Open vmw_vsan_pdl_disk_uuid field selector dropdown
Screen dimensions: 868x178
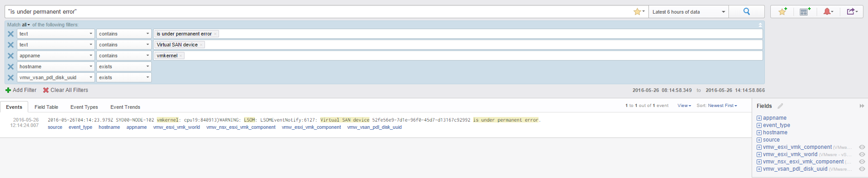pos(56,77)
